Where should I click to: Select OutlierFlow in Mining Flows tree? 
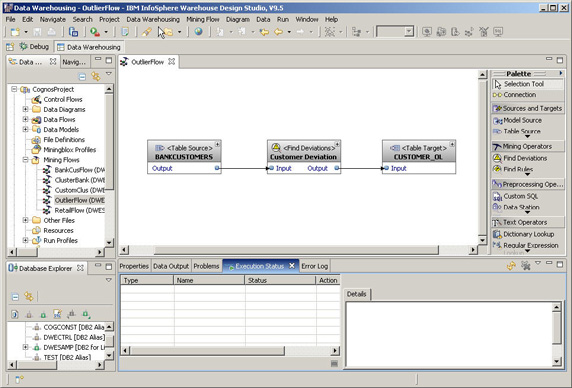pyautogui.click(x=74, y=200)
